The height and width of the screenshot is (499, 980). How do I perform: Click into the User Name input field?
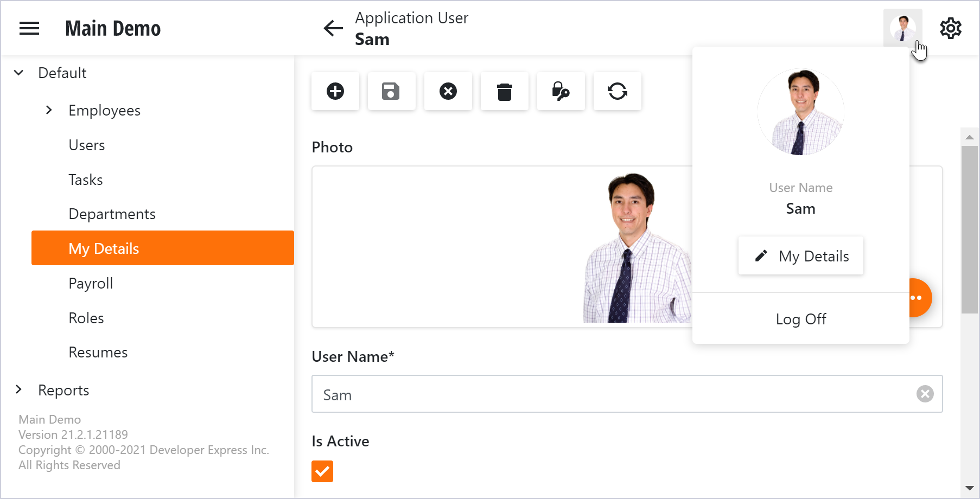(613, 394)
